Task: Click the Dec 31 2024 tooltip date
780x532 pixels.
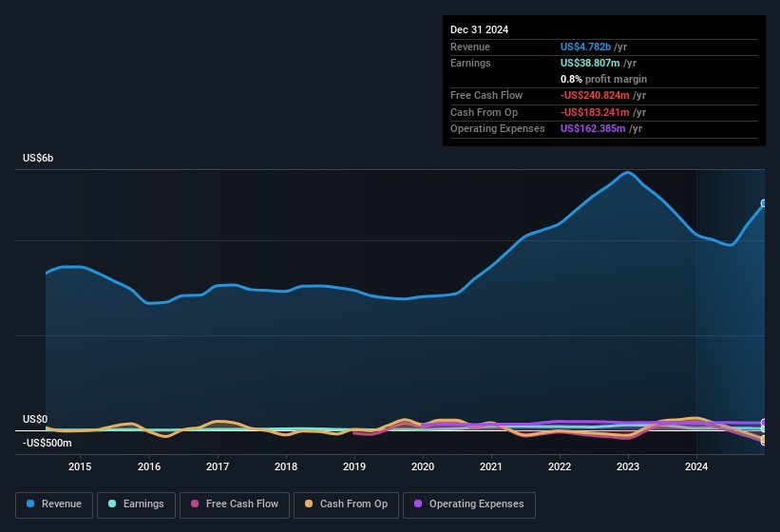Action: pyautogui.click(x=479, y=29)
